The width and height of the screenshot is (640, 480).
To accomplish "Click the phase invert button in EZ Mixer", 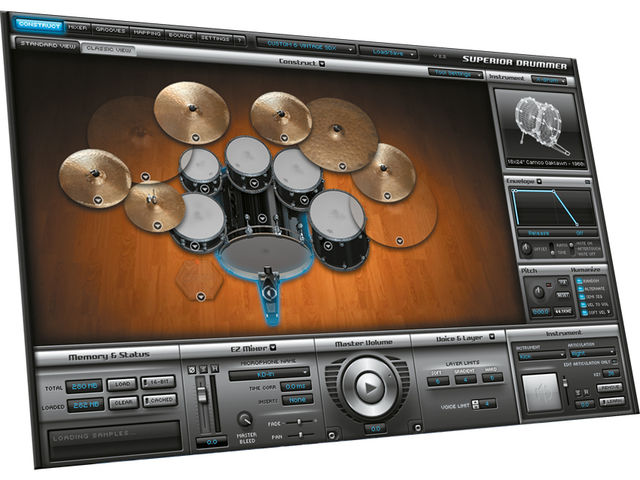I will [x=192, y=370].
